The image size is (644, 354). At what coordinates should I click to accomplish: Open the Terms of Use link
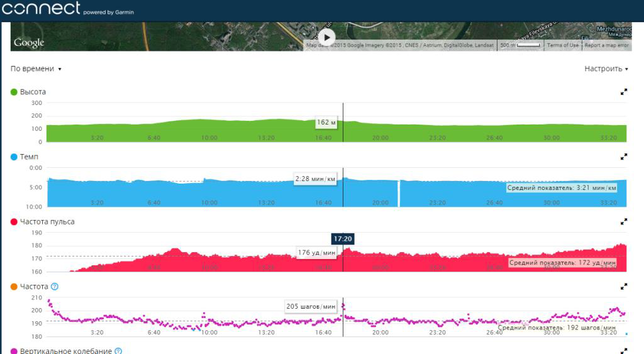(x=563, y=45)
